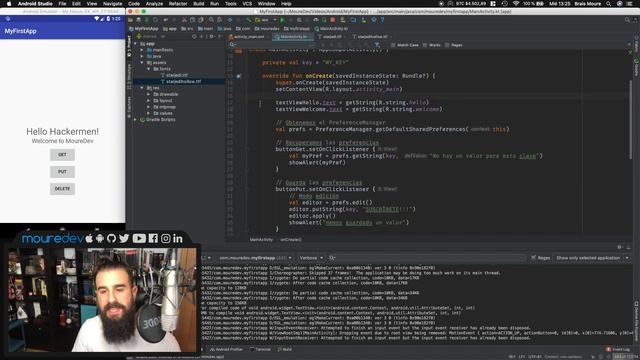The image size is (640, 360).
Task: Expand the java folder in the project tree
Action: click(142, 56)
